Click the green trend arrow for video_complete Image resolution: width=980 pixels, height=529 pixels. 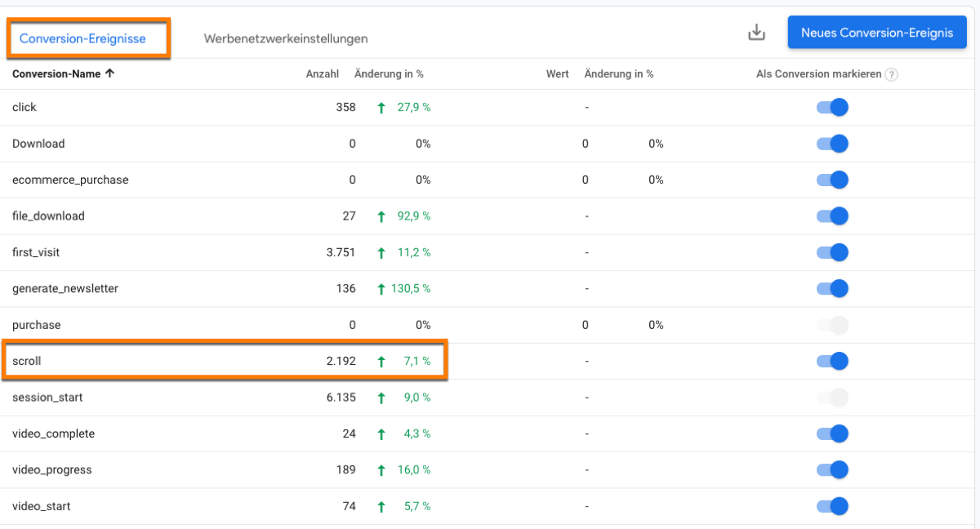pyautogui.click(x=381, y=433)
